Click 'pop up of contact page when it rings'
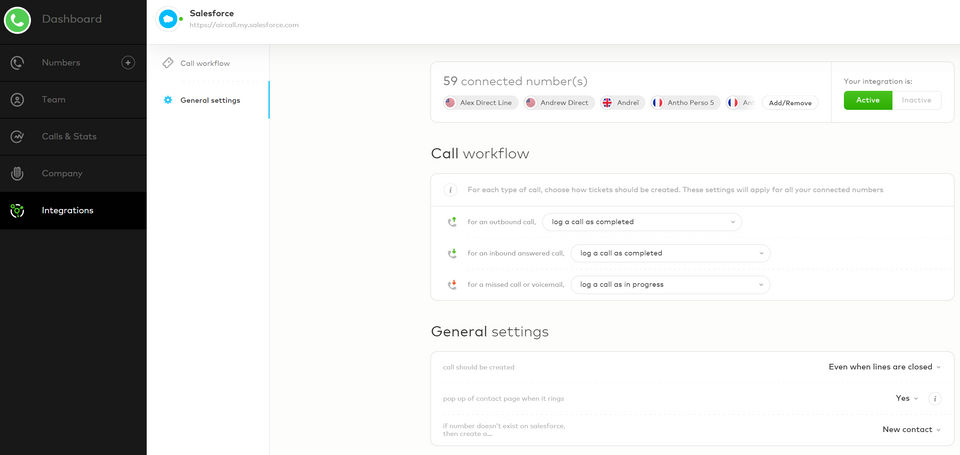 point(503,399)
